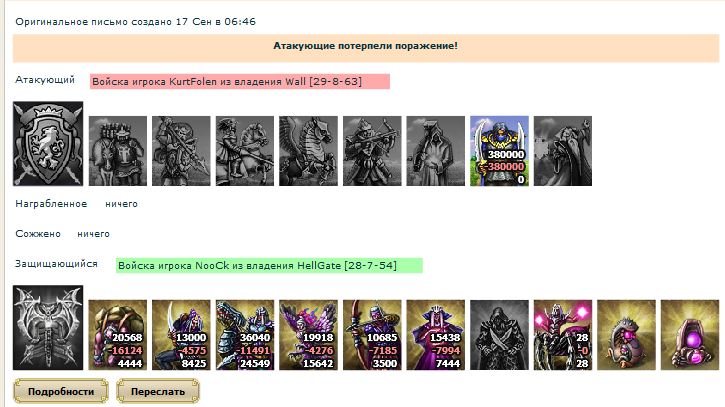Click the greyed-out crossbowman unit icon

pos(372,151)
